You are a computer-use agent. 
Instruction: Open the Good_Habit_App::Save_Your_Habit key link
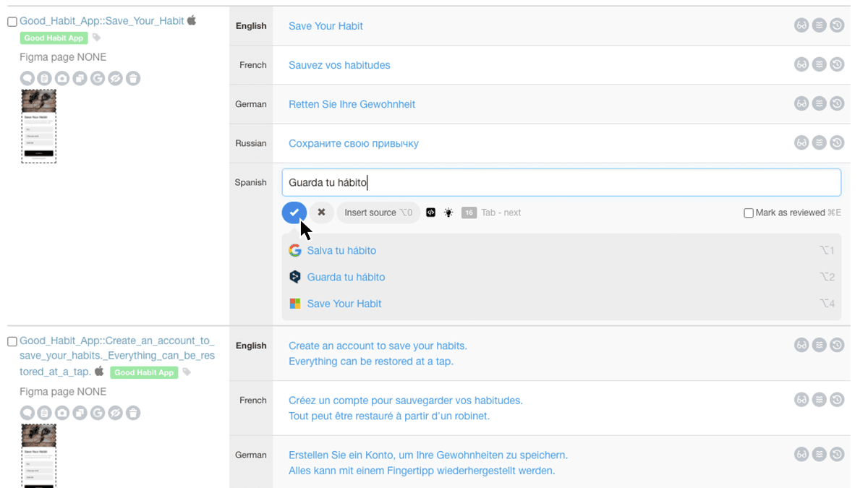102,21
